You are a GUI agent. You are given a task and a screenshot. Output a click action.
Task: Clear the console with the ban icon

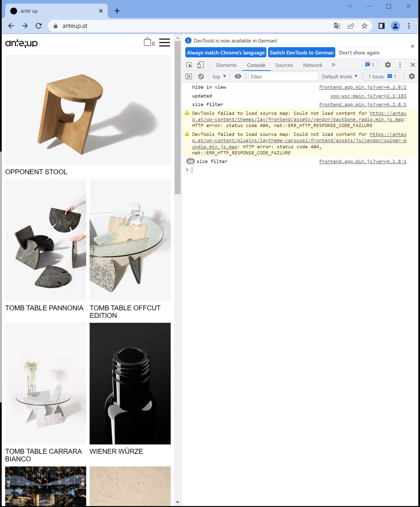[x=201, y=76]
